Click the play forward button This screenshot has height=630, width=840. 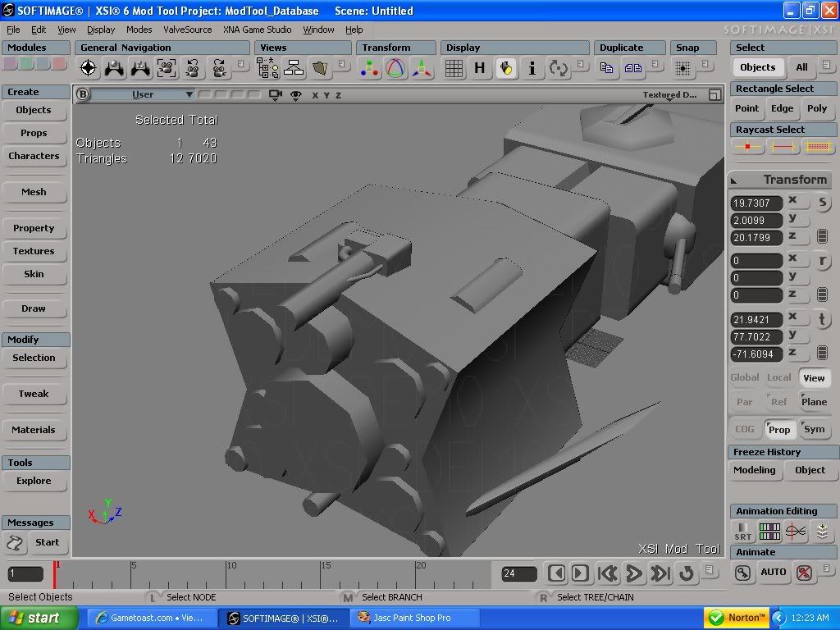click(634, 573)
